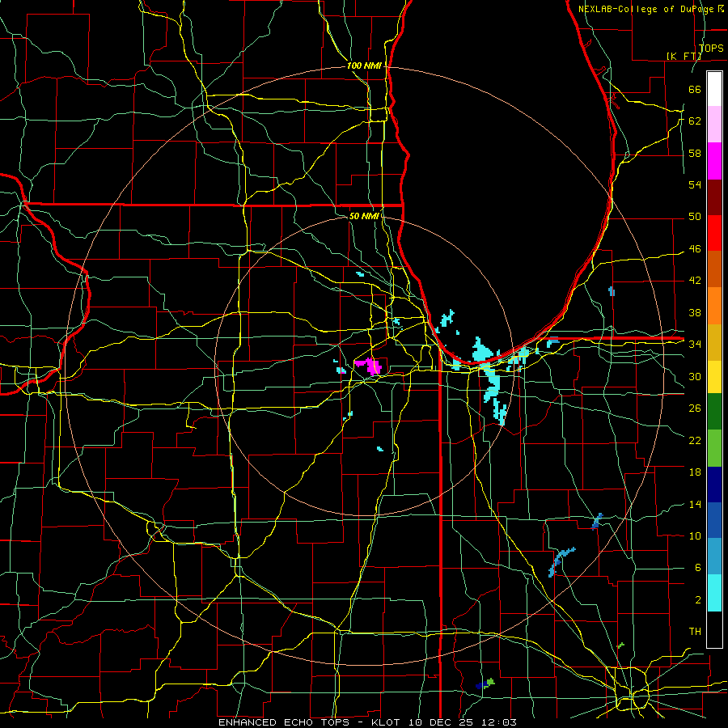Click the cyan legend swatch
This screenshot has height=728, width=728.
(x=714, y=593)
